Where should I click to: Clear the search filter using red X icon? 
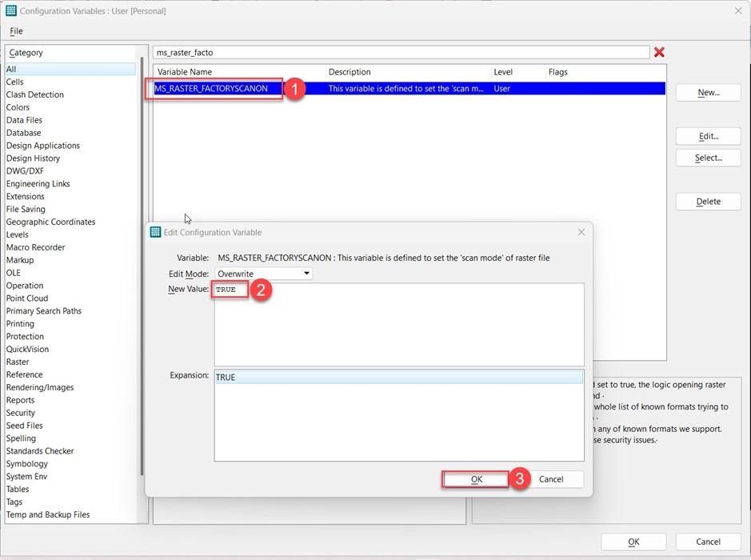[659, 51]
